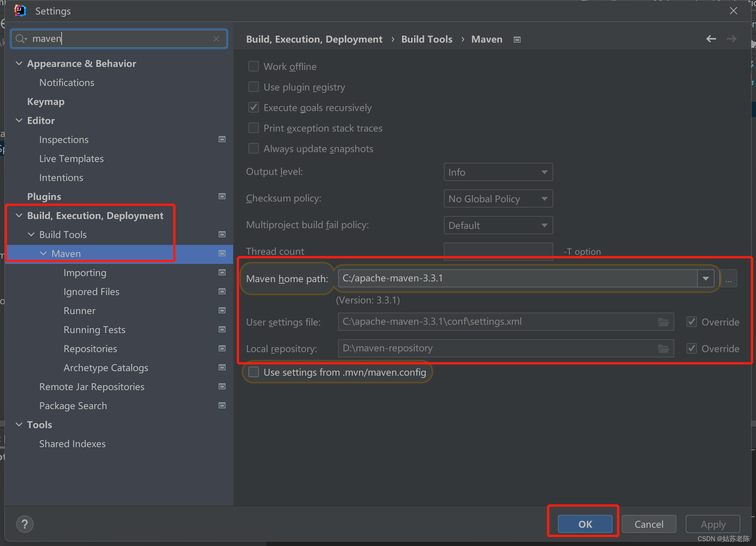Screen dimensions: 756x546
Task: Open Intentions settings
Action: click(x=61, y=178)
